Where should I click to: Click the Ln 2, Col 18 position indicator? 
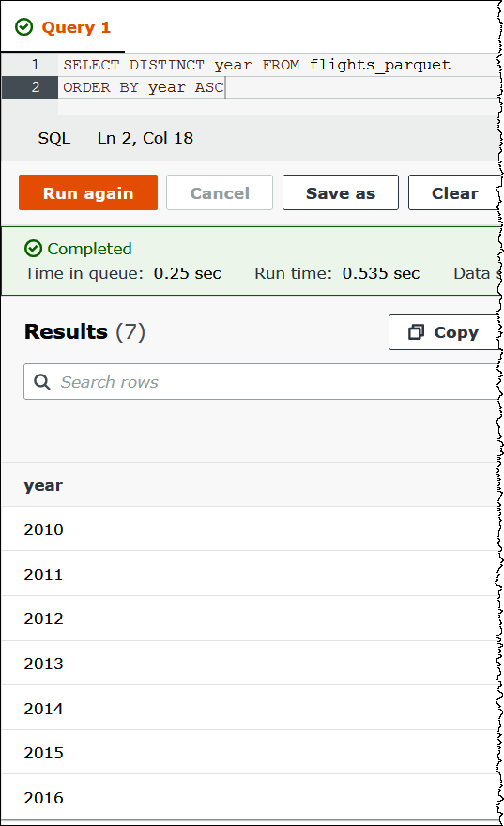point(145,138)
